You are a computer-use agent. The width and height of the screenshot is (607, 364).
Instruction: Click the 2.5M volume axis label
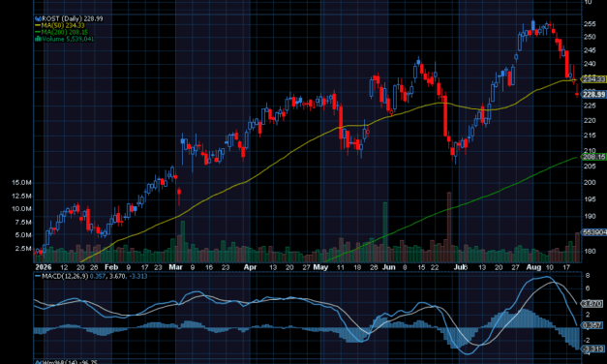pos(23,249)
